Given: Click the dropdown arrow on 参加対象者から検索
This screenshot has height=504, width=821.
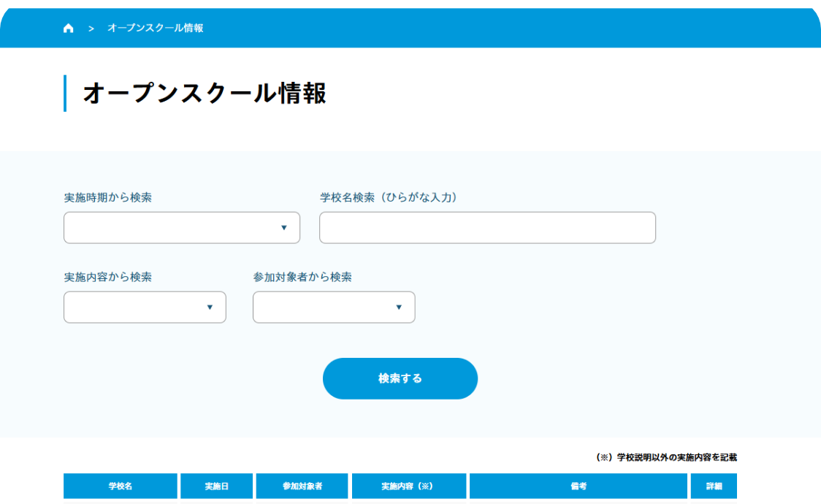Looking at the screenshot, I should click(399, 307).
